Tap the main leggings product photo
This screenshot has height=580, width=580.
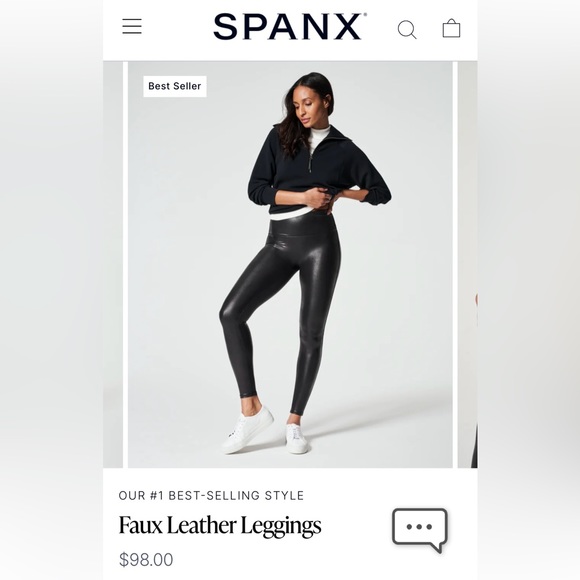point(290,264)
